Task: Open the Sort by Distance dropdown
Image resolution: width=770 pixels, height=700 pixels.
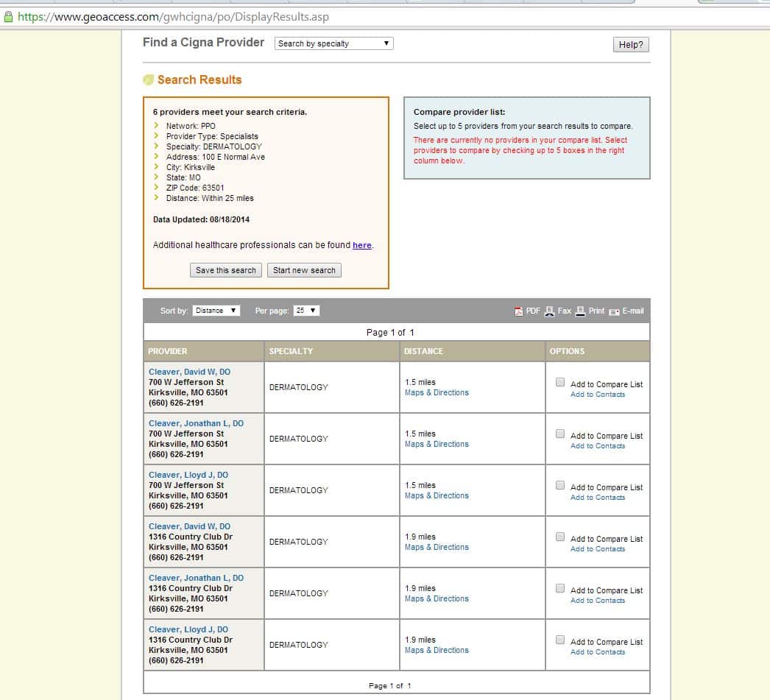Action: pos(216,311)
